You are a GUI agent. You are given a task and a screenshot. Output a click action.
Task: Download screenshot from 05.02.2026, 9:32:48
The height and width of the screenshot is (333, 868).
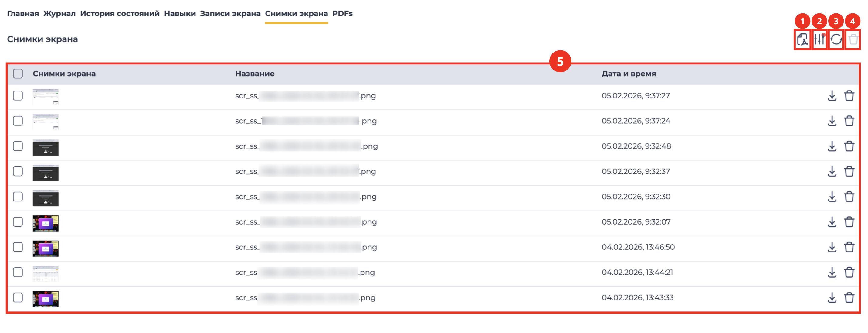pos(832,146)
